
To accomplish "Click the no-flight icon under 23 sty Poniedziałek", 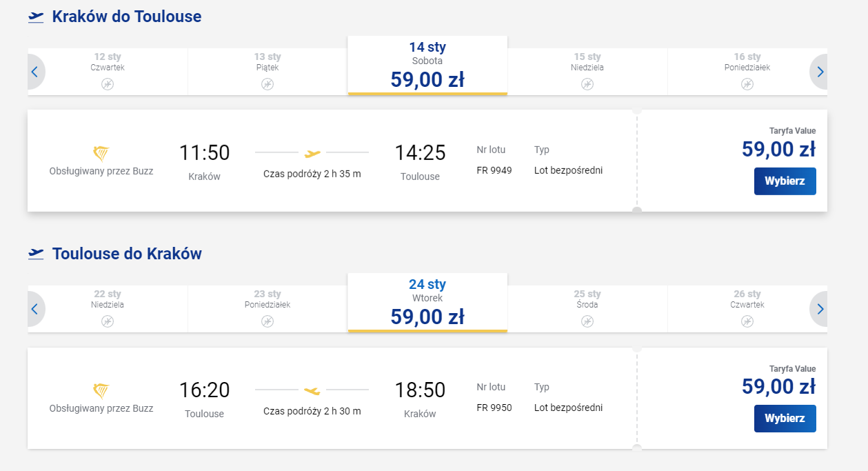I will tap(268, 321).
